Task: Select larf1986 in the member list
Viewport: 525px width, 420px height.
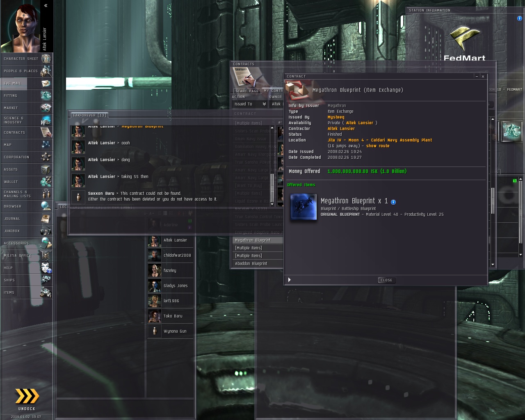Action: [x=170, y=301]
